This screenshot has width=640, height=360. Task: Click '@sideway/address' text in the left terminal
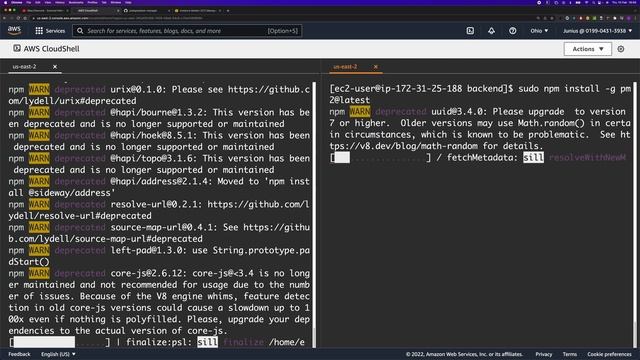tap(69, 193)
